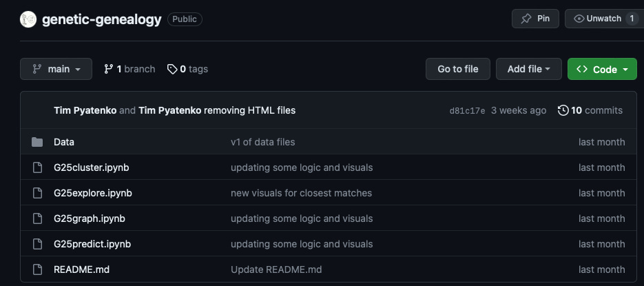Open the G25predict.ipynb file

(x=92, y=244)
